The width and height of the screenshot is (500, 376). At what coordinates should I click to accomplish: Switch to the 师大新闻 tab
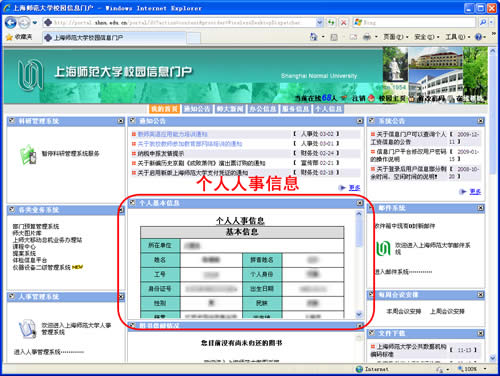(x=230, y=109)
